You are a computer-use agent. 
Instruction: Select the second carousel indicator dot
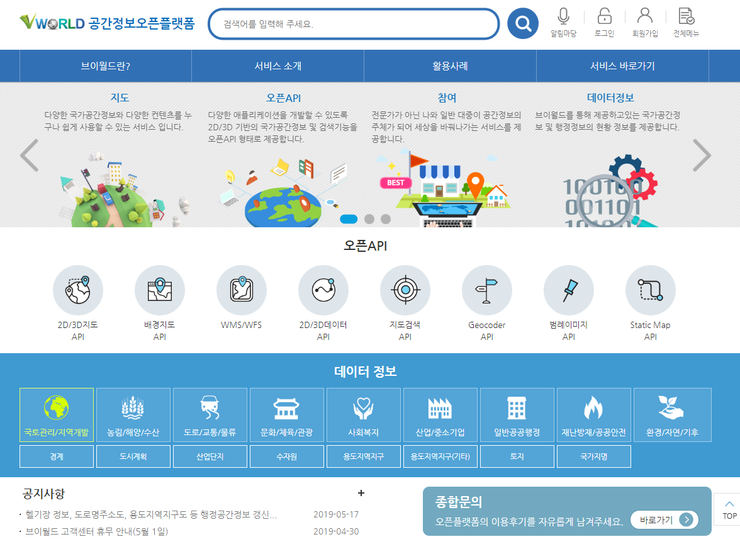tap(370, 219)
